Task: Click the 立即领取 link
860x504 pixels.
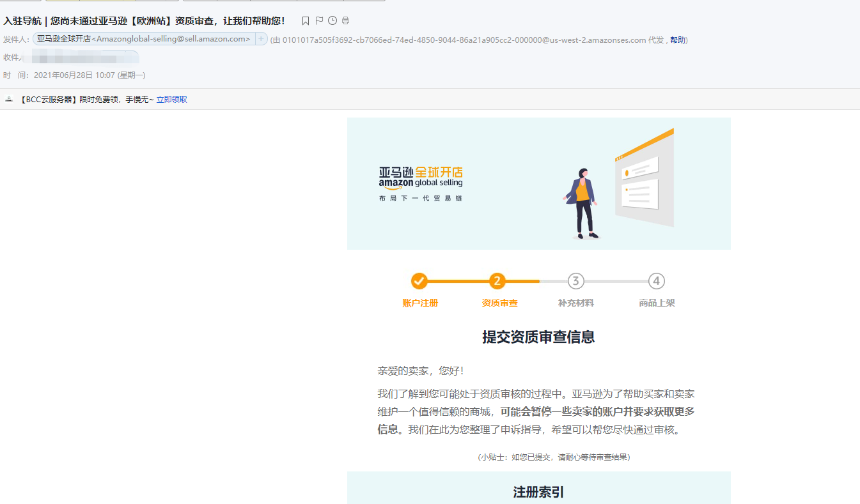Action: pos(172,100)
